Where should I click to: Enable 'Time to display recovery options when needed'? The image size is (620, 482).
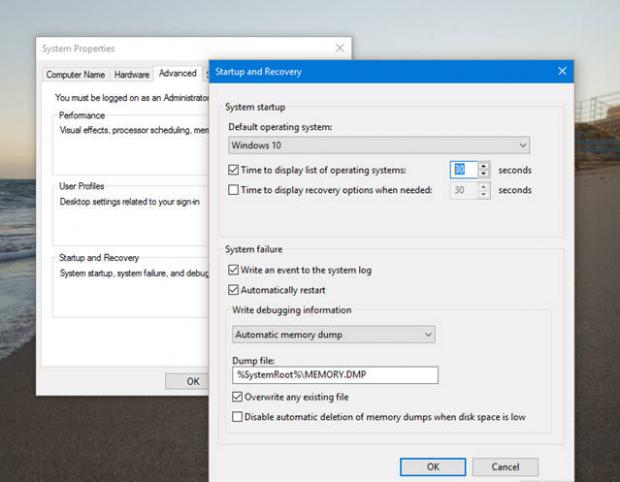234,190
